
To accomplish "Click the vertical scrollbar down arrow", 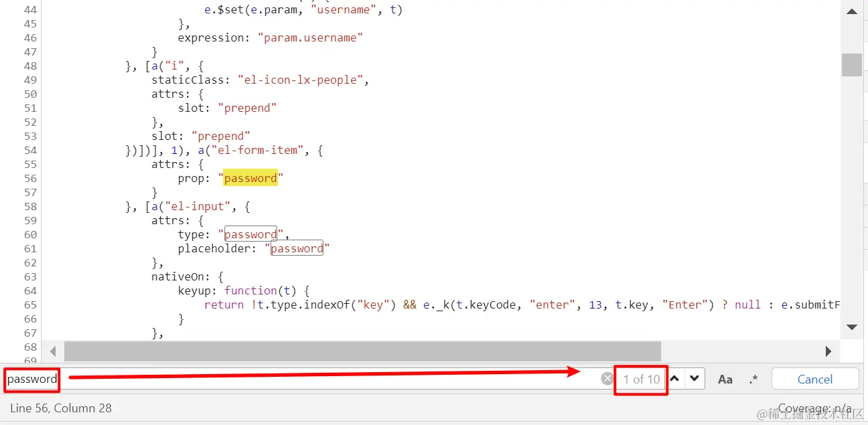I will 852,327.
